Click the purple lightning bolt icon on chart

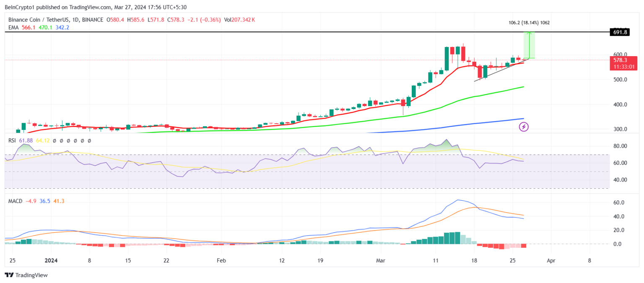(524, 126)
